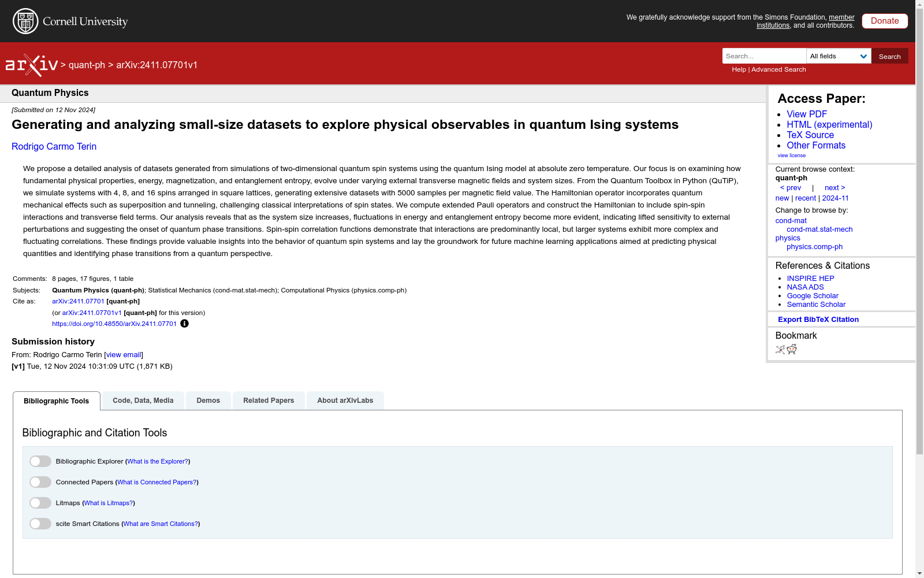Image resolution: width=924 pixels, height=578 pixels.
Task: Open arXiv:2411.07701v1 version link
Action: click(x=92, y=313)
